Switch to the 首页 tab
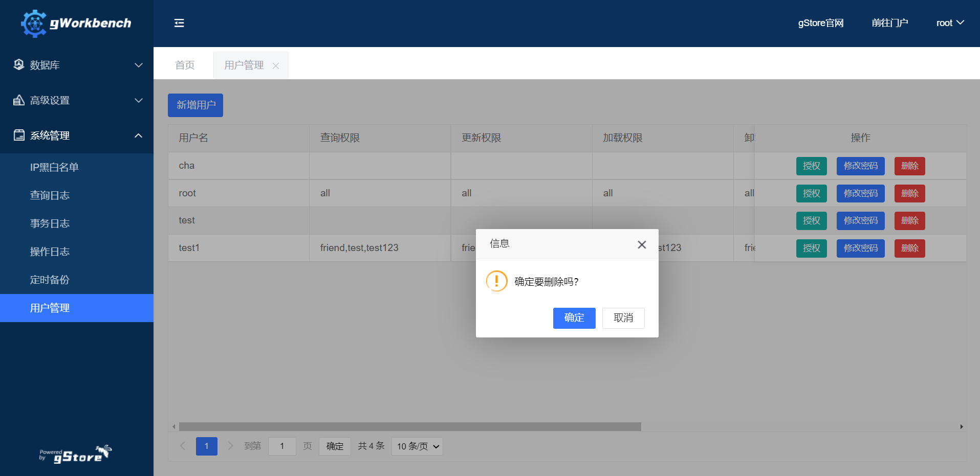The width and height of the screenshot is (980, 476). pos(185,65)
